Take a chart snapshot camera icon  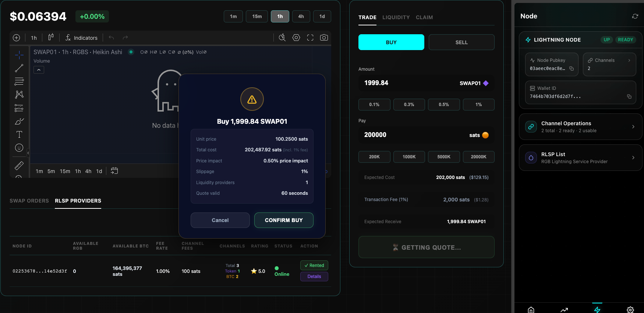[x=324, y=38]
